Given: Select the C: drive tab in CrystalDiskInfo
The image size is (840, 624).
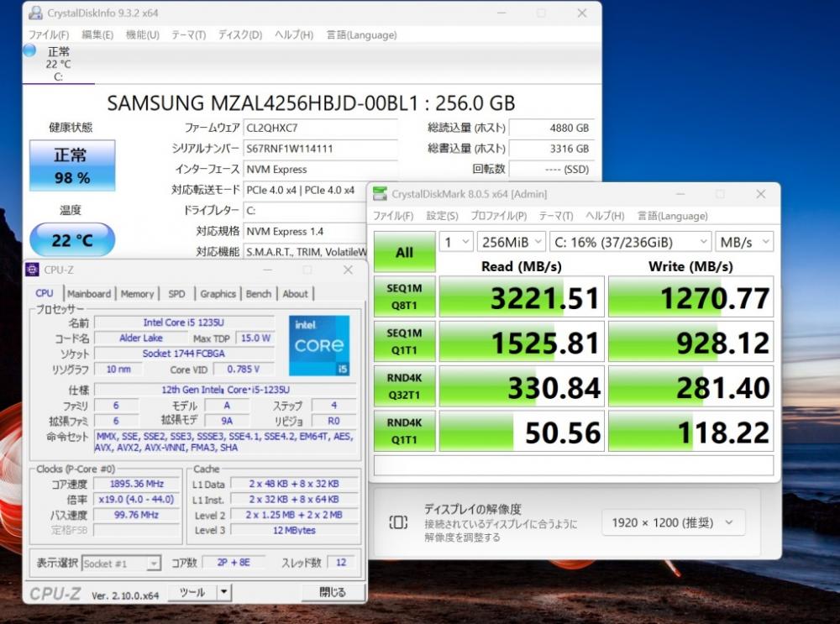Looking at the screenshot, I should tap(59, 64).
